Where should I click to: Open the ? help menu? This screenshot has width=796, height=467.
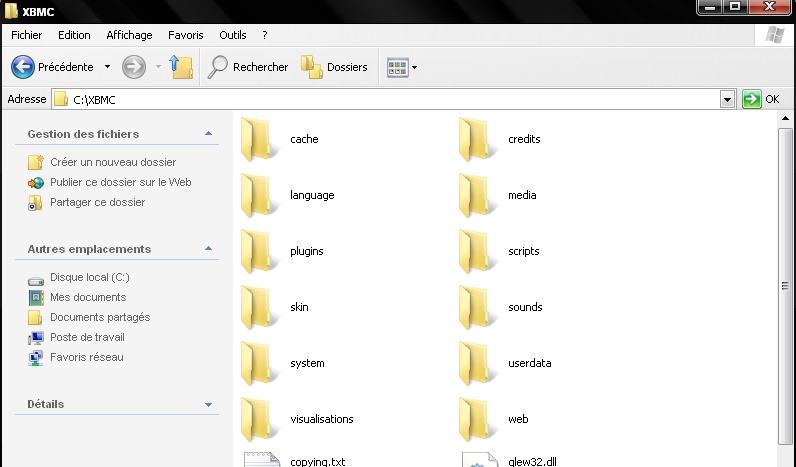click(x=264, y=35)
